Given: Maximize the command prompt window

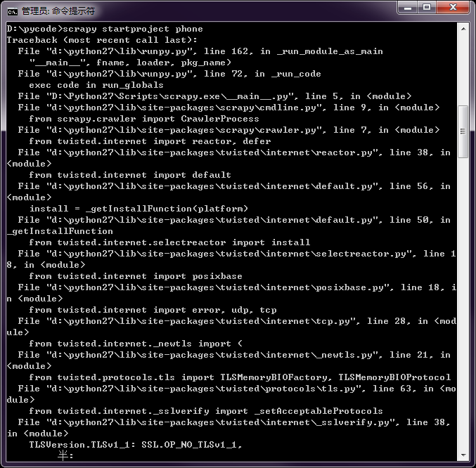Looking at the screenshot, I should pyautogui.click(x=427, y=8).
